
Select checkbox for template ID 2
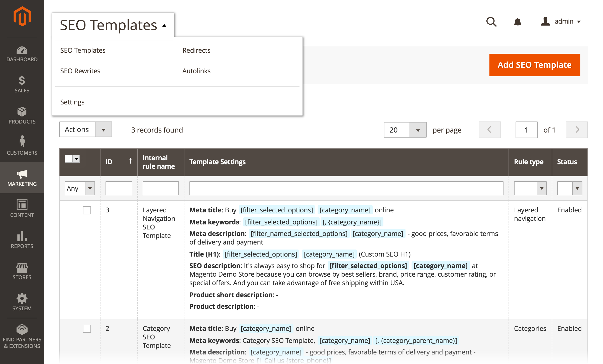[x=87, y=329]
